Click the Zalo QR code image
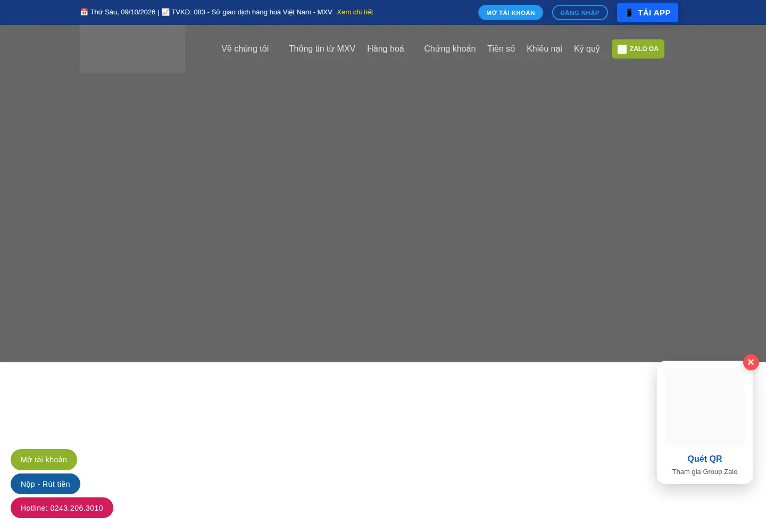 [x=705, y=407]
